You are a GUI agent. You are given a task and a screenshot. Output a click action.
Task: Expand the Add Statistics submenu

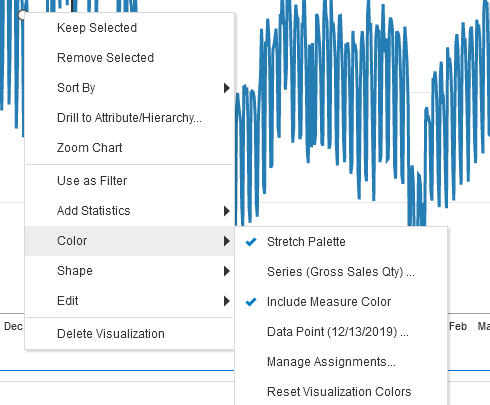[x=130, y=211]
